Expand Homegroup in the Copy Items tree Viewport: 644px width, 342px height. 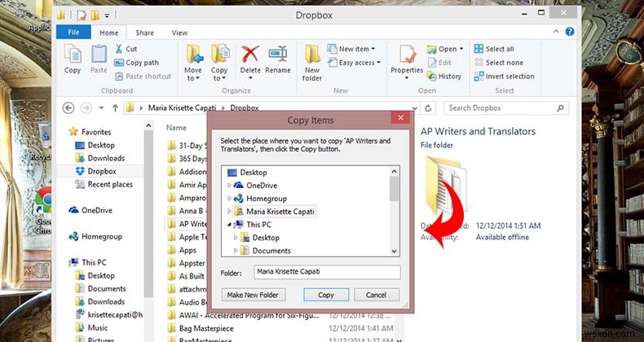tap(229, 199)
